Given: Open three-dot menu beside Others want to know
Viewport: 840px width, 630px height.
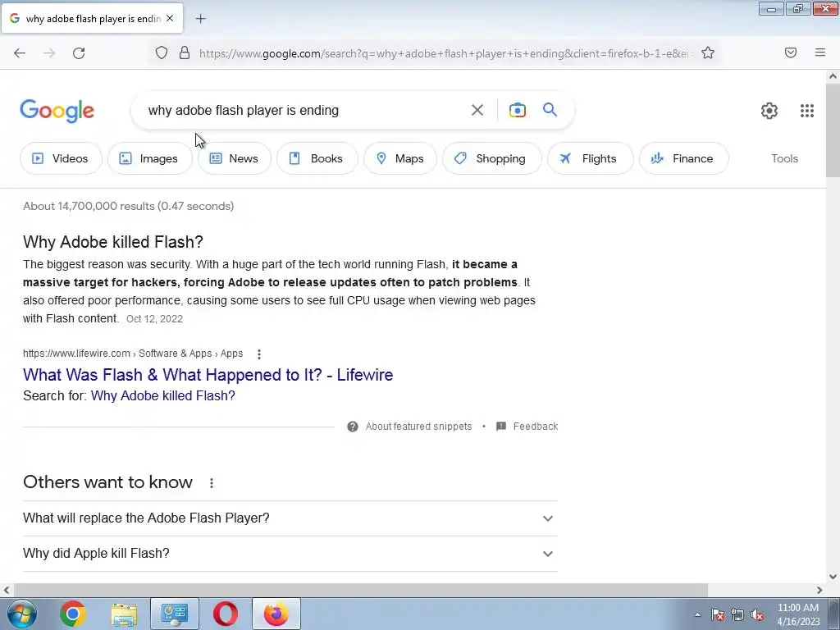Looking at the screenshot, I should pyautogui.click(x=212, y=483).
